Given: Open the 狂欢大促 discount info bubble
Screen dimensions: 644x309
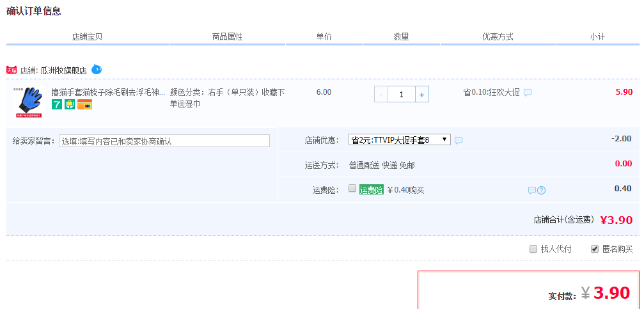Looking at the screenshot, I should click(x=528, y=93).
